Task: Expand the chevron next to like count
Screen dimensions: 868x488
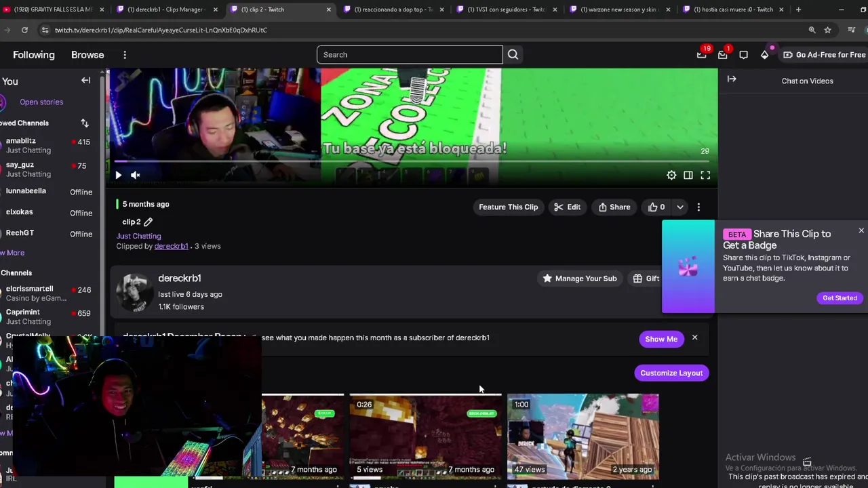Action: (x=679, y=207)
